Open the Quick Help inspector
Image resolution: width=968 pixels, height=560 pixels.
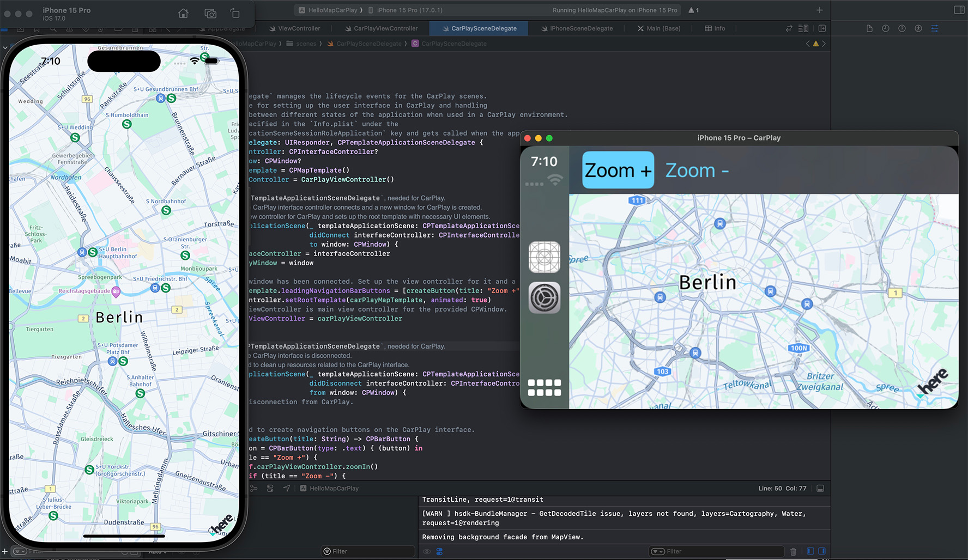click(x=902, y=28)
